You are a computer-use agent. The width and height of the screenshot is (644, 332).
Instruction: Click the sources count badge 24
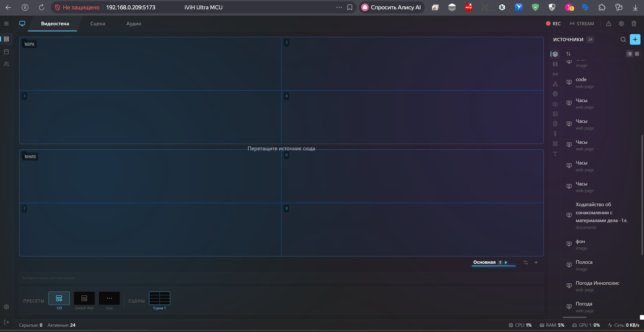coord(590,39)
